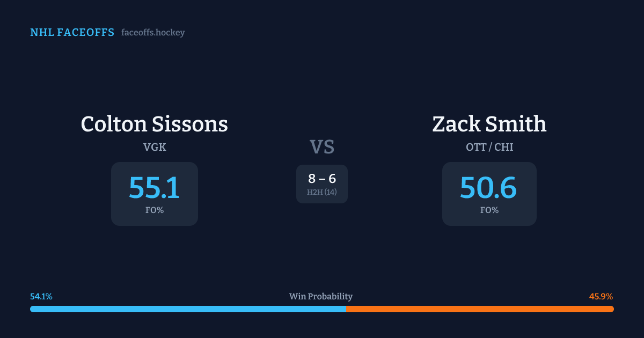The width and height of the screenshot is (644, 338).
Task: Click the 45.9% win probability label
Action: tap(601, 297)
